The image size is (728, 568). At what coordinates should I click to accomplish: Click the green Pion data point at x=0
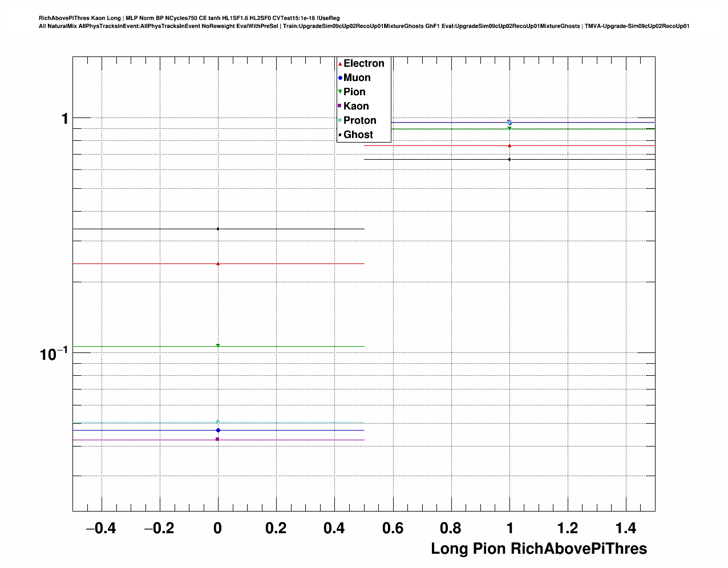(x=218, y=346)
